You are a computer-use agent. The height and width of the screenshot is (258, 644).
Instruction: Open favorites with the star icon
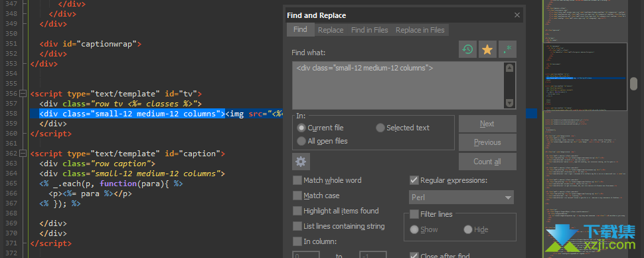487,49
